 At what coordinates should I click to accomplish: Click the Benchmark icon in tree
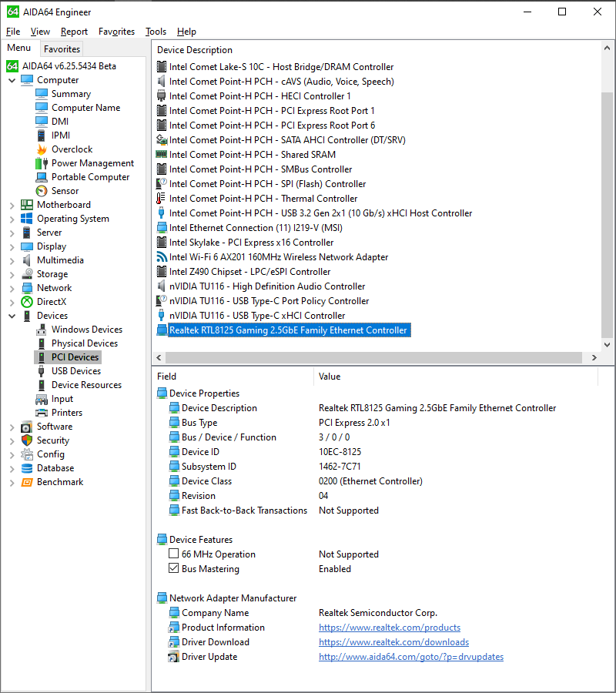point(27,482)
